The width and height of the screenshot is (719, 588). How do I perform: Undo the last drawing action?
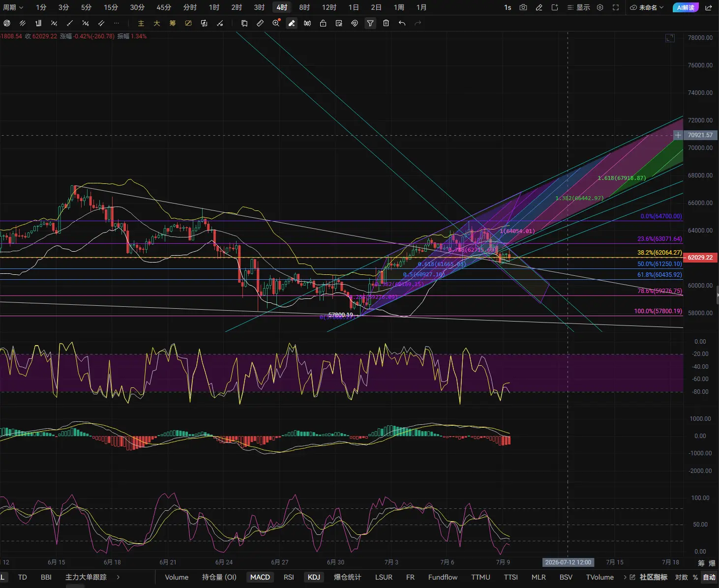pos(402,23)
